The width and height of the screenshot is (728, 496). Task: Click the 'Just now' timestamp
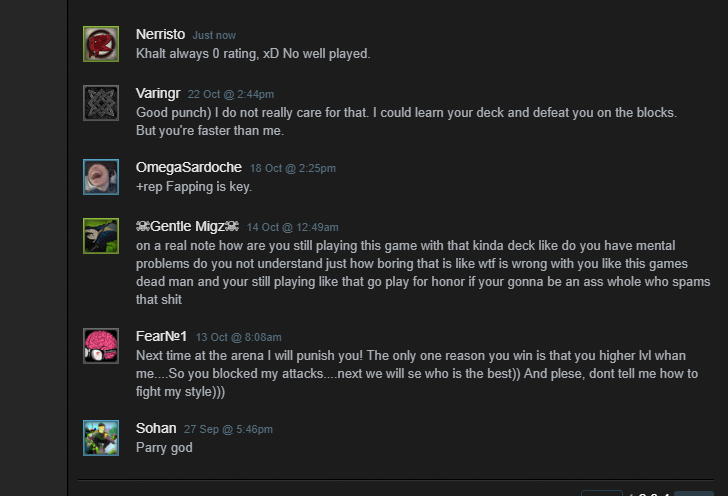pos(214,35)
